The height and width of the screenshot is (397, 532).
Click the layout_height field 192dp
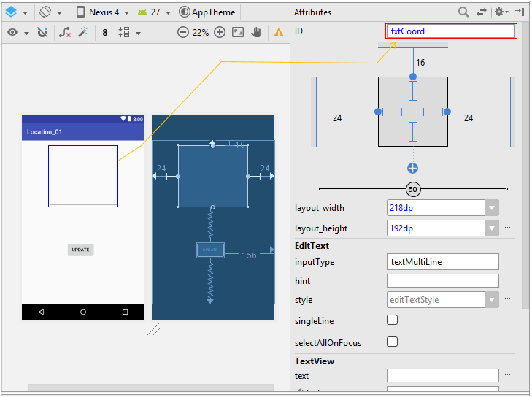point(436,228)
